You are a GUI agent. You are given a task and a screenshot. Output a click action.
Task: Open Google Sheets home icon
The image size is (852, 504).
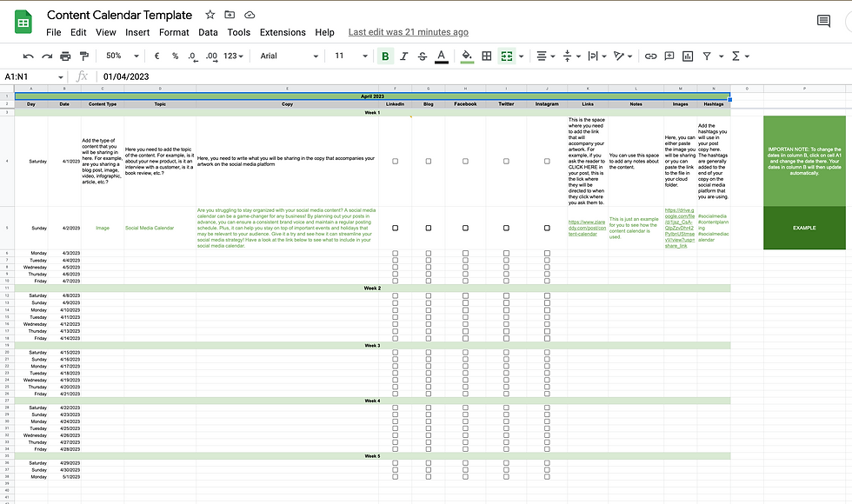point(23,23)
